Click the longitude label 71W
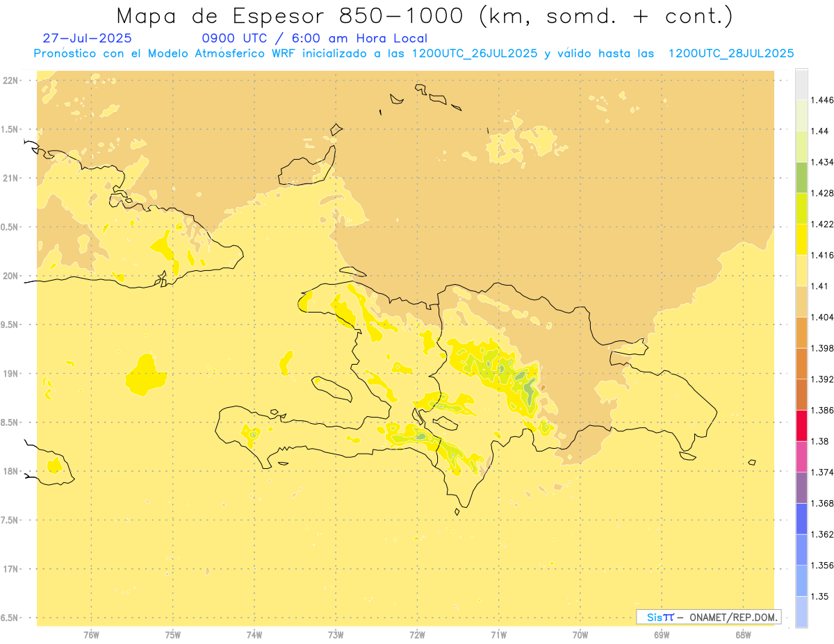The image size is (834, 644). [x=498, y=635]
